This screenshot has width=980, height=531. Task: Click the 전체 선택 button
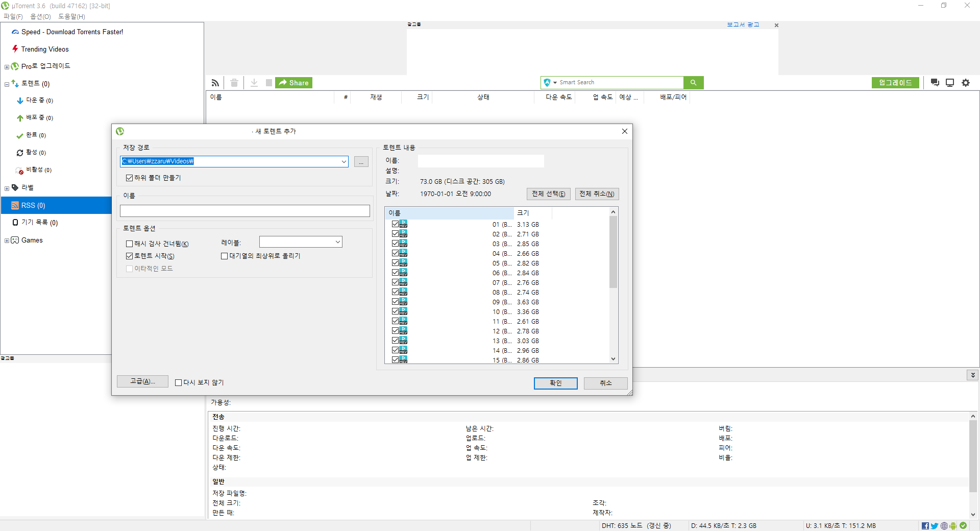pos(549,194)
